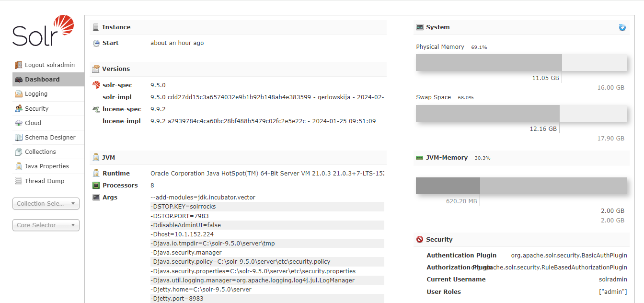Click the Logout solradmin link

click(x=48, y=65)
